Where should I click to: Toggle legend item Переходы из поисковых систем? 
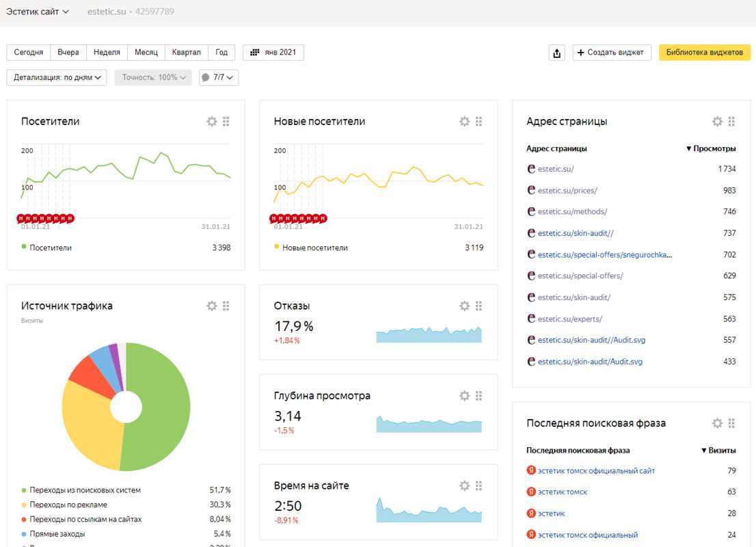(81, 490)
